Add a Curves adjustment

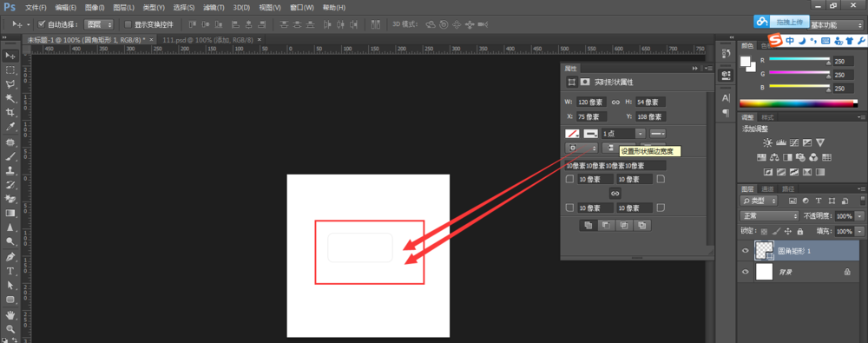(x=794, y=142)
